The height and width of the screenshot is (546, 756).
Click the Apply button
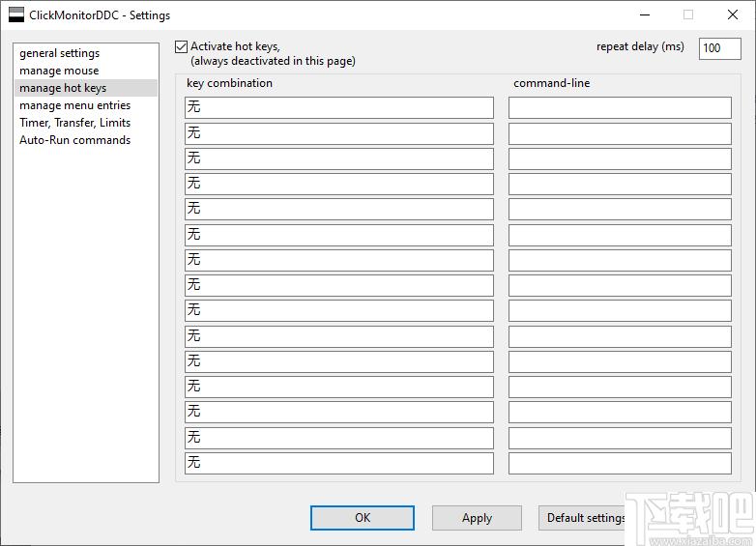(477, 518)
